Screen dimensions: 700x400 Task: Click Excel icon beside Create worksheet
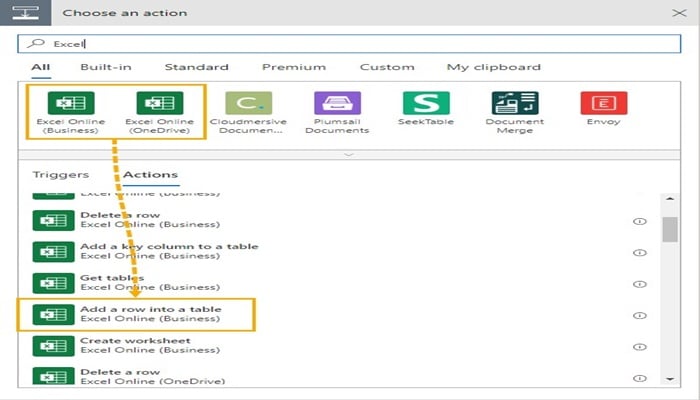(x=54, y=346)
